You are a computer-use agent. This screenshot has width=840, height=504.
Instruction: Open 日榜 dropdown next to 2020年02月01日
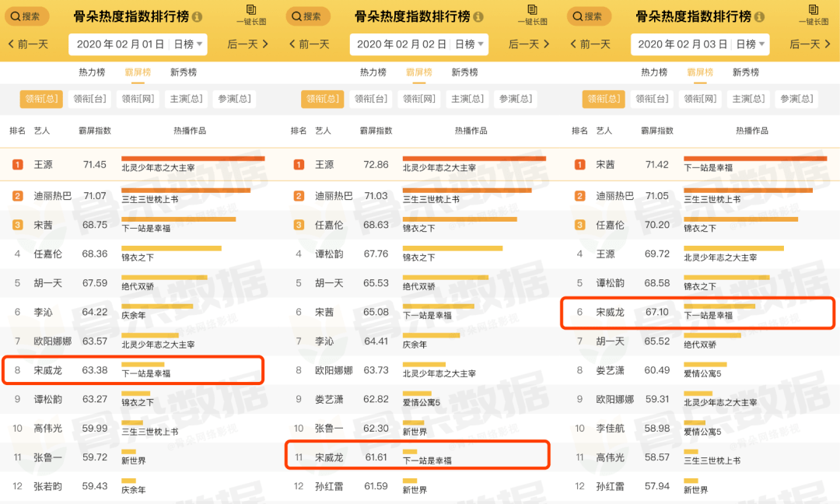[x=188, y=44]
